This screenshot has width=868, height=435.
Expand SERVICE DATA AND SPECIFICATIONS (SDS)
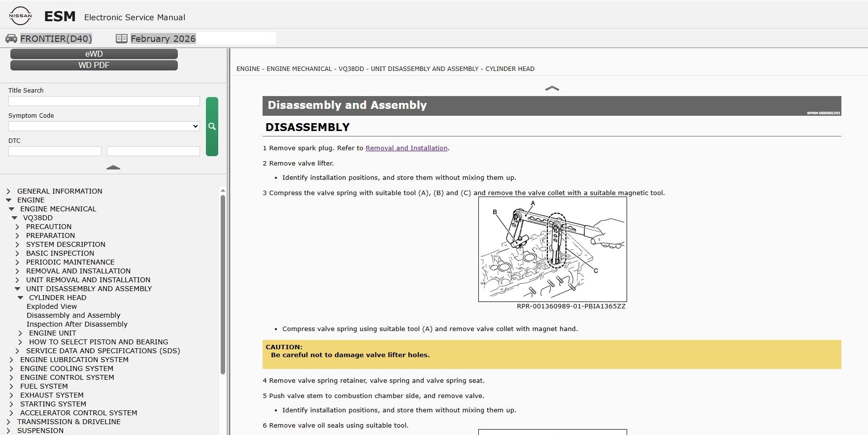click(17, 351)
